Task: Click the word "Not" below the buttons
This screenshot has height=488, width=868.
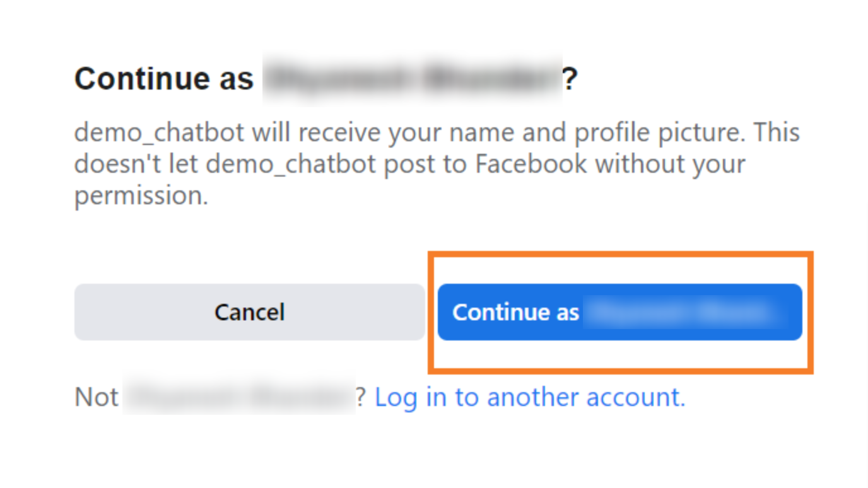Action: tap(97, 397)
